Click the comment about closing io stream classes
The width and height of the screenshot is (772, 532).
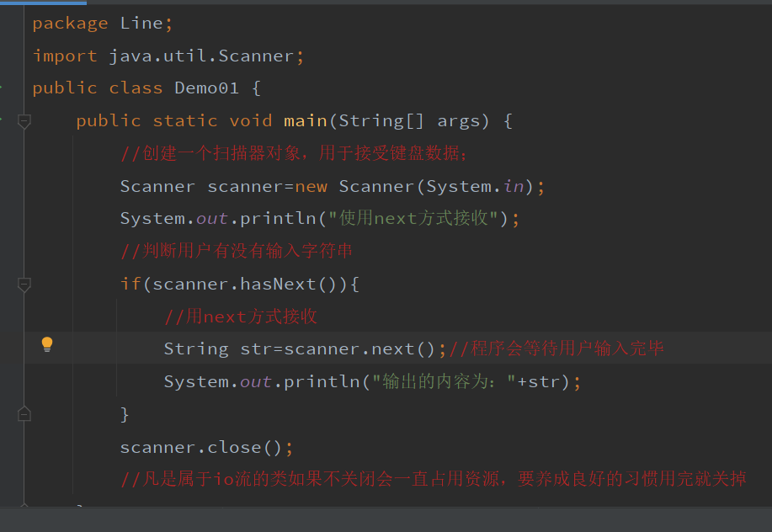pyautogui.click(x=434, y=478)
